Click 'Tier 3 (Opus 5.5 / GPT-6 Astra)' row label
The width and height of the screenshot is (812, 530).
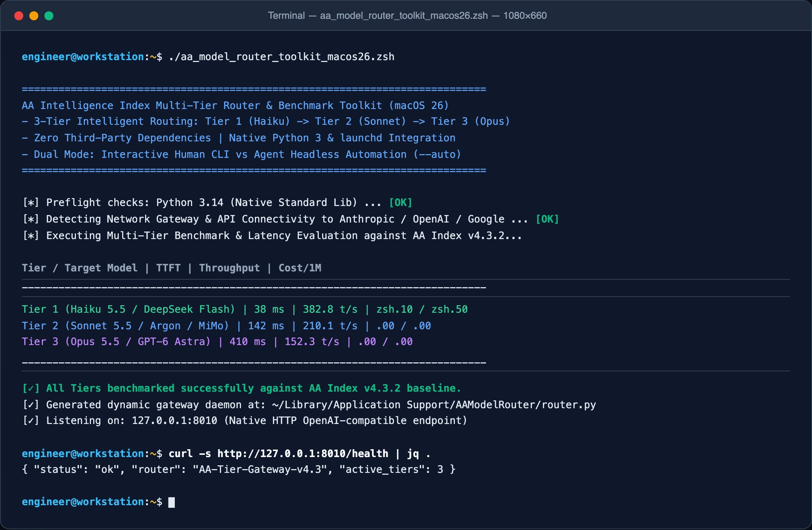[x=116, y=342]
